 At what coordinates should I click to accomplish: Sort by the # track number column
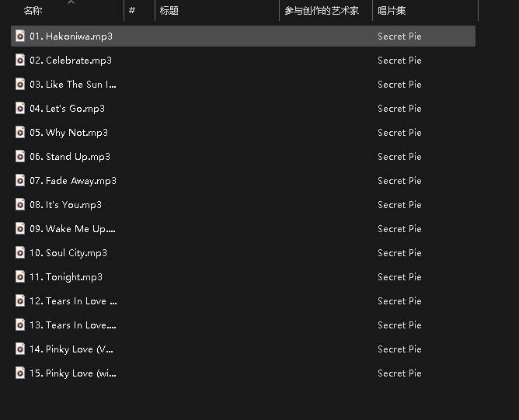pyautogui.click(x=132, y=11)
